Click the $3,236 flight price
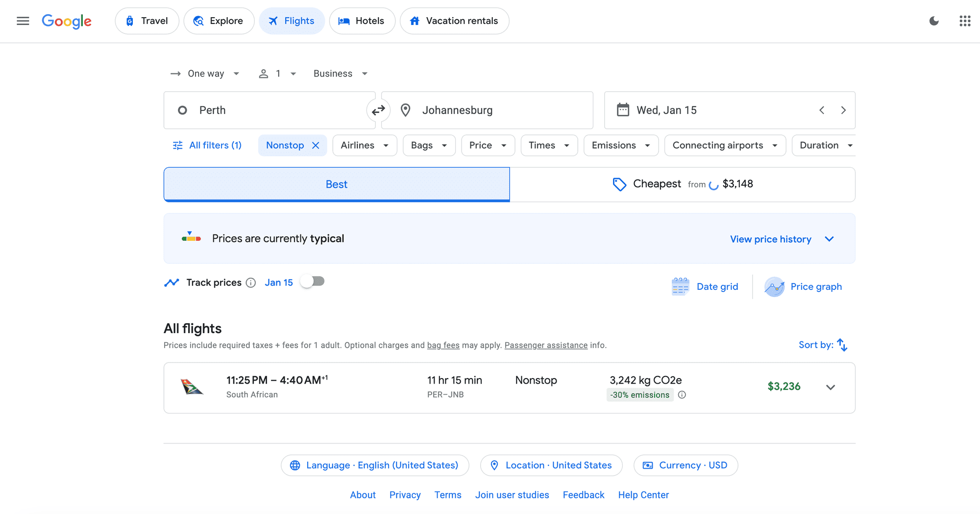980x514 pixels. [784, 386]
